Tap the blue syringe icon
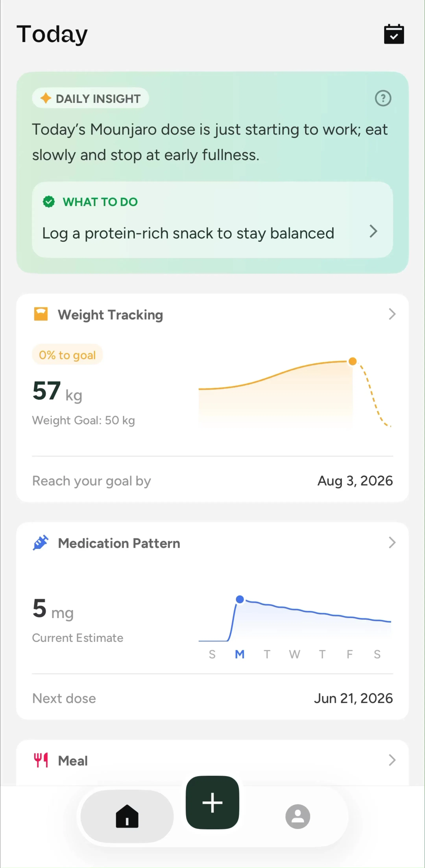 (41, 542)
